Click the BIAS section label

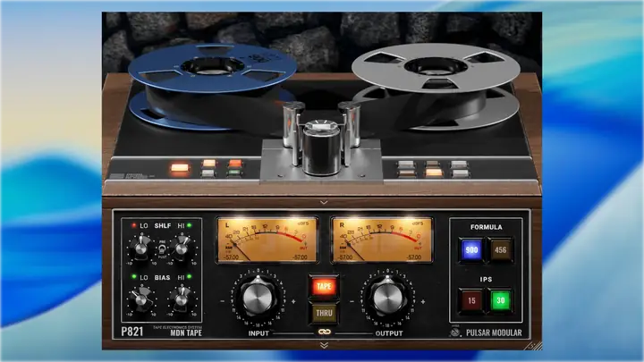(x=162, y=277)
